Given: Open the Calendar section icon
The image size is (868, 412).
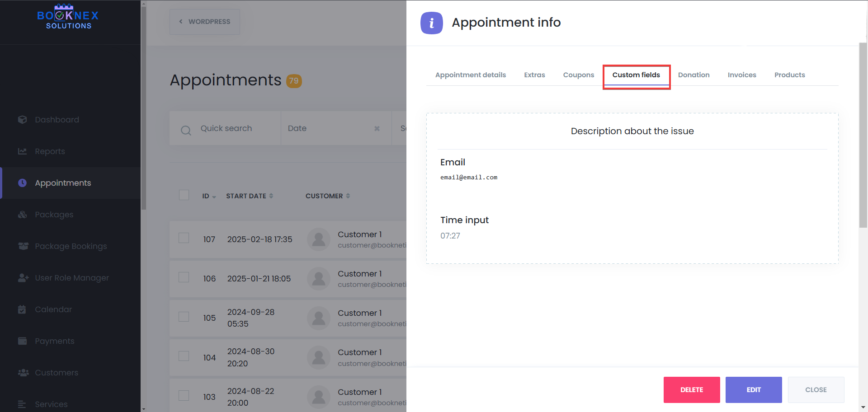Looking at the screenshot, I should point(22,309).
